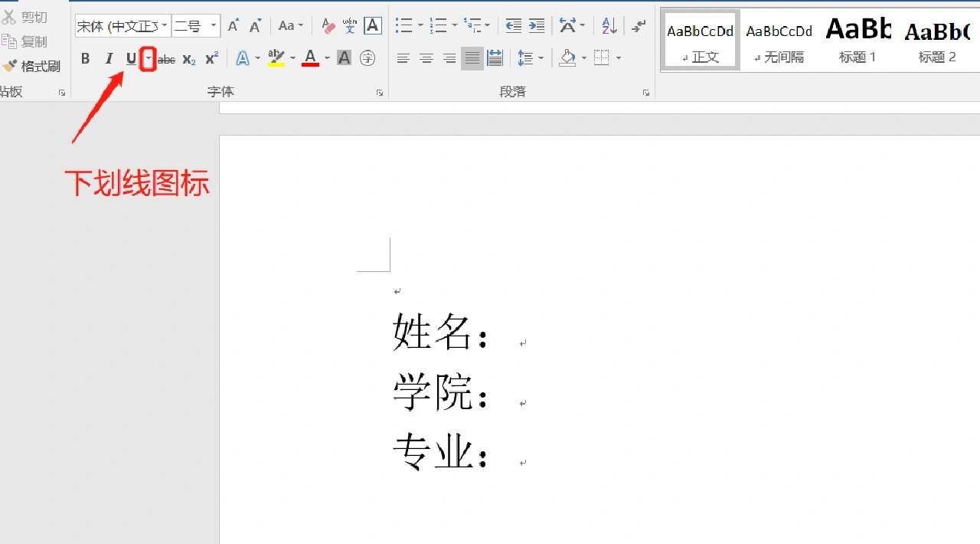Screen dimensions: 980x544
Task: Apply yellow text highlight color
Action: 276,58
